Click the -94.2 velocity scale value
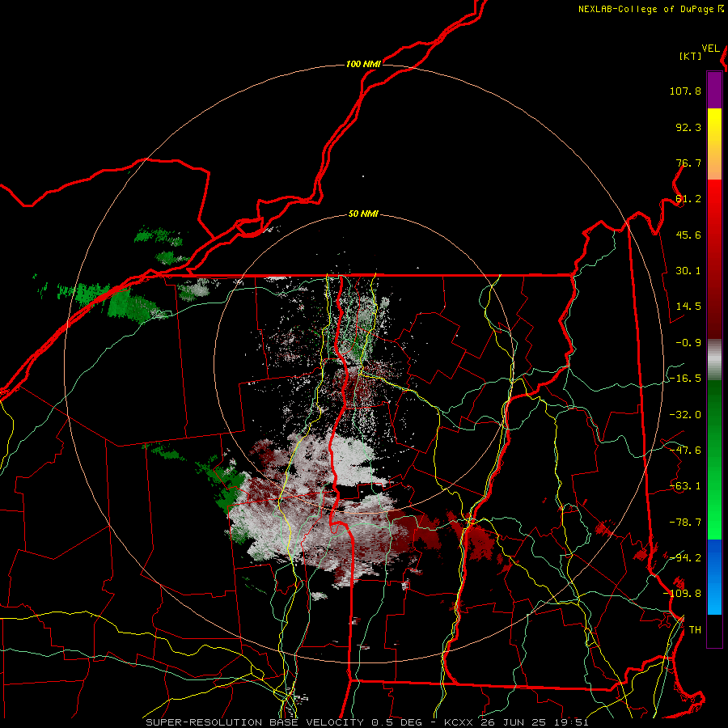The width and height of the screenshot is (728, 728). tap(685, 557)
